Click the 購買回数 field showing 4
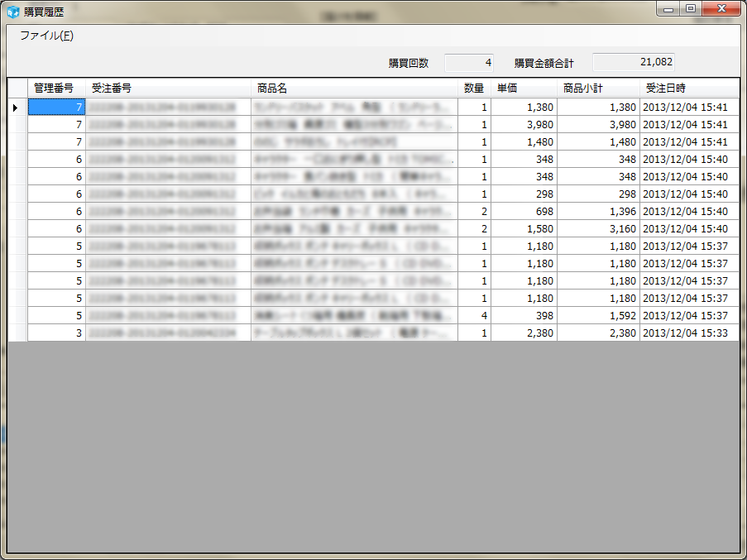The height and width of the screenshot is (560, 747). 470,63
